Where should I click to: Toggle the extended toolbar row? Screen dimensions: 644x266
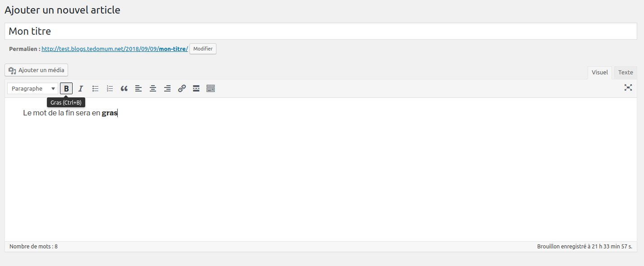pos(211,88)
